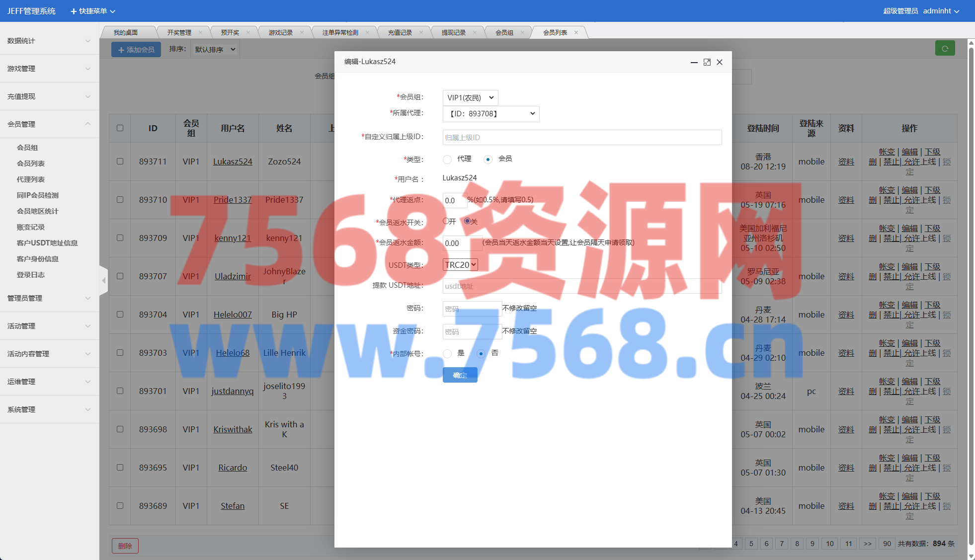Minimize the edit Lukasz524 dialog
975x560 pixels.
694,62
